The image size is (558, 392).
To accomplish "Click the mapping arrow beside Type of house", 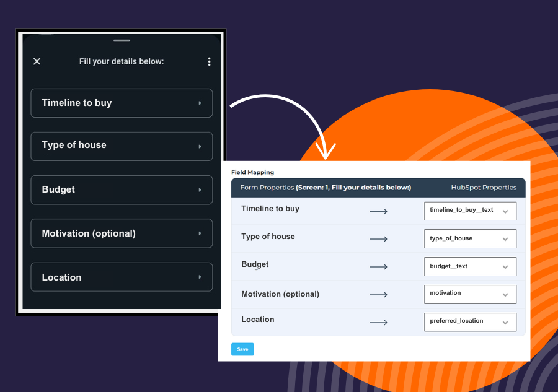I will pyautogui.click(x=378, y=239).
